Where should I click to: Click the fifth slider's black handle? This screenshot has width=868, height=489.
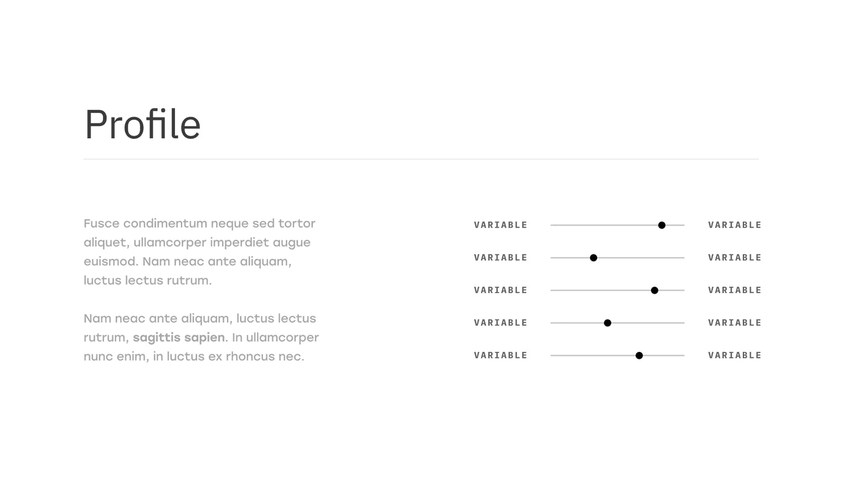pos(639,356)
